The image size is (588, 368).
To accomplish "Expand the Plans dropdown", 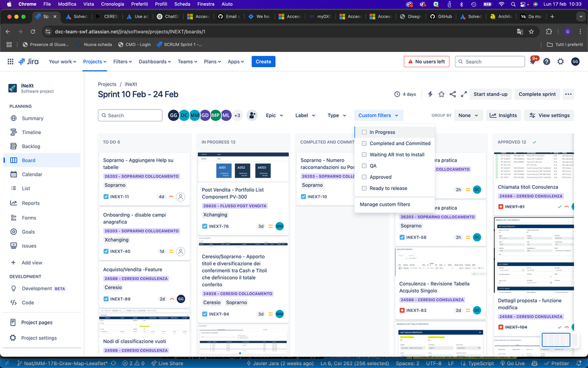I will coord(212,61).
